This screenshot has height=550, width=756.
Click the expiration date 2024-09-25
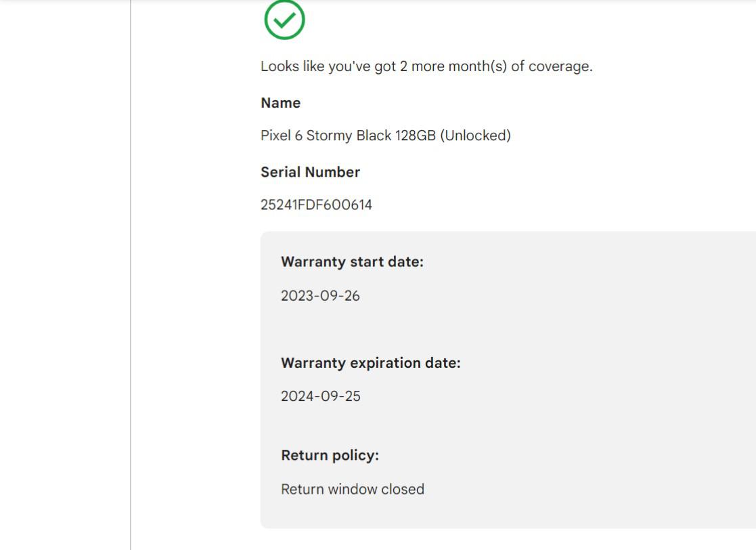pos(321,396)
